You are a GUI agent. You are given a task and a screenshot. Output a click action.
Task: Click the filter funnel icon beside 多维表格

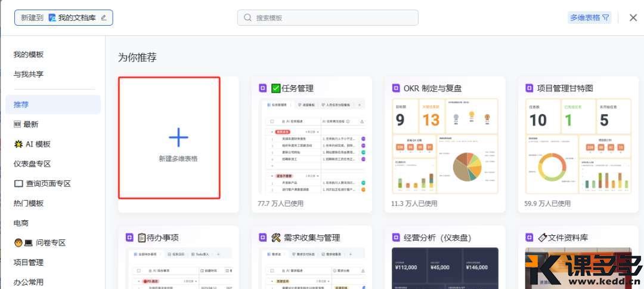[x=605, y=18]
